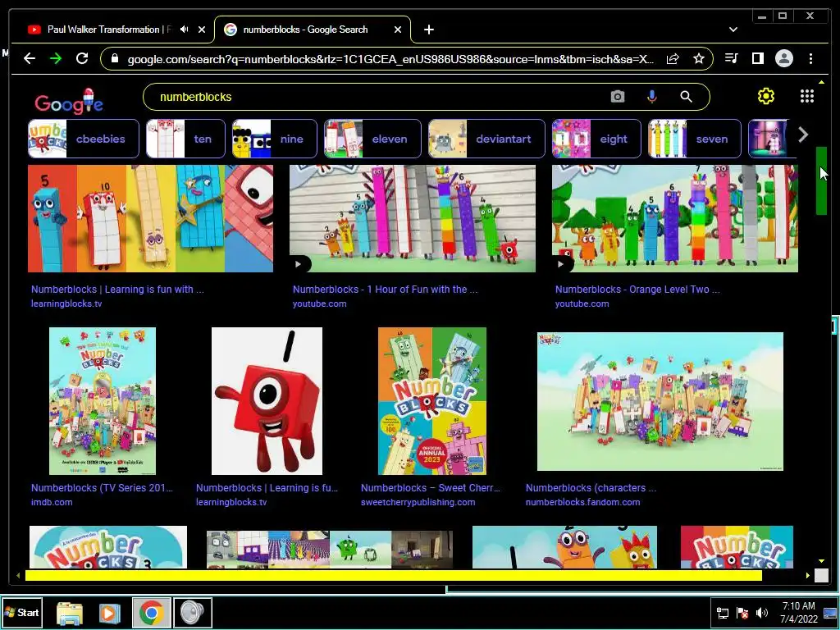Start voice search with the microphone
The height and width of the screenshot is (630, 840).
[651, 97]
